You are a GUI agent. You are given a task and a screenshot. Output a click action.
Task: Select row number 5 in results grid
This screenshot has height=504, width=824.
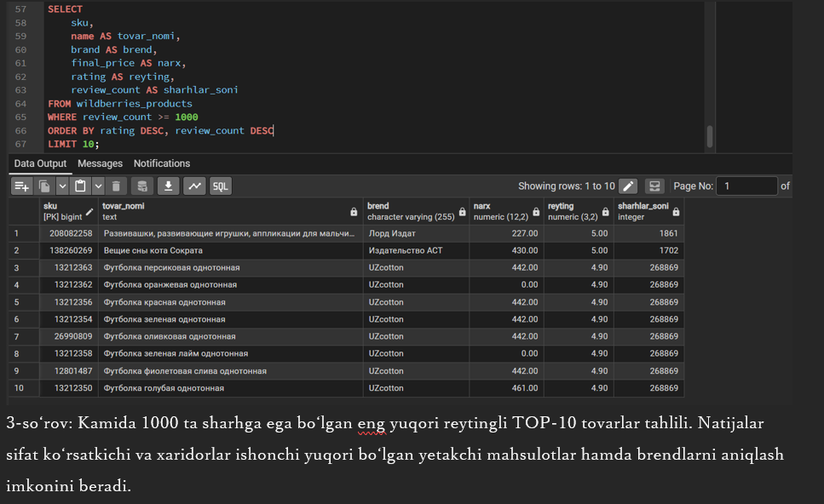(24, 302)
